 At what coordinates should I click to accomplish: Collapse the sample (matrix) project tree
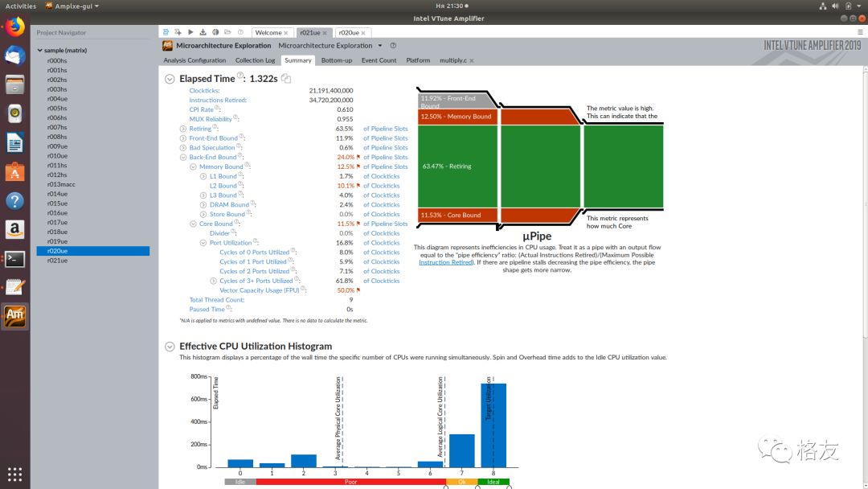coord(40,51)
